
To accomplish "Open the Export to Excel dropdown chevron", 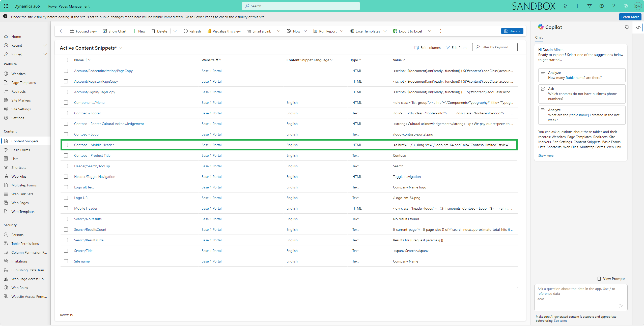I will [x=430, y=31].
